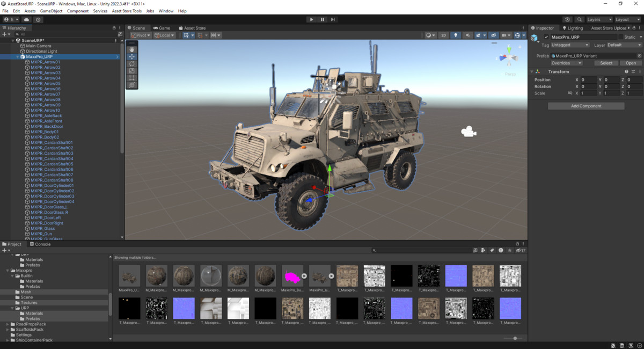
Task: Click the Transform component help icon
Action: tap(626, 71)
